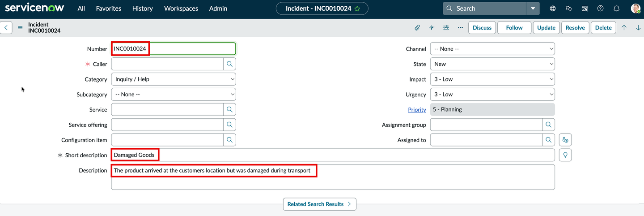644x216 pixels.
Task: Click the ServiceNow logo
Action: coord(34,8)
